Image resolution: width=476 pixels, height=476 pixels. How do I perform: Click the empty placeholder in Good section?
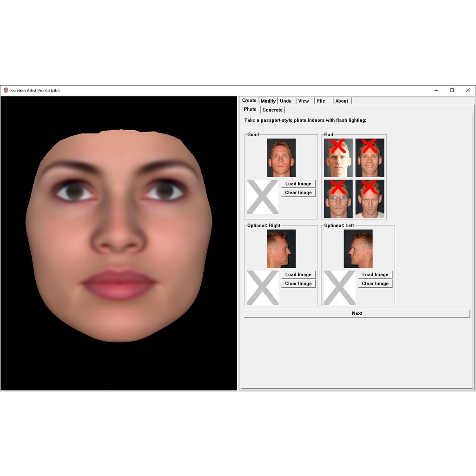coord(263,197)
